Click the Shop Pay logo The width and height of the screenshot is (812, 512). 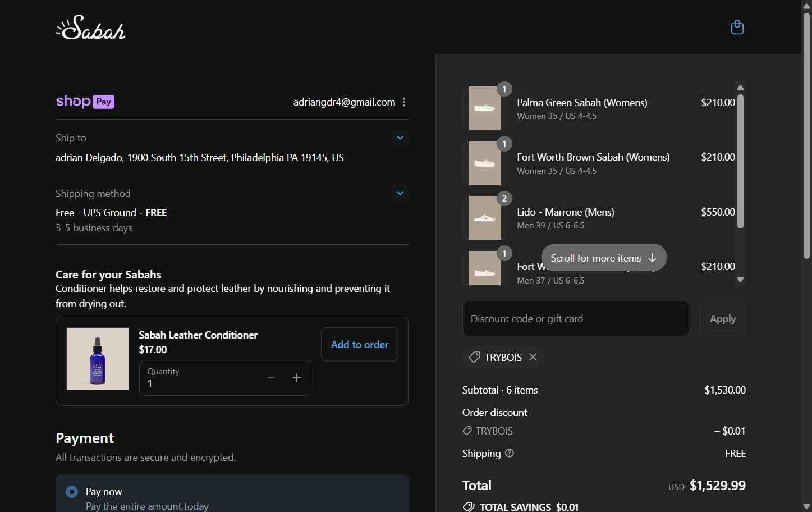85,102
